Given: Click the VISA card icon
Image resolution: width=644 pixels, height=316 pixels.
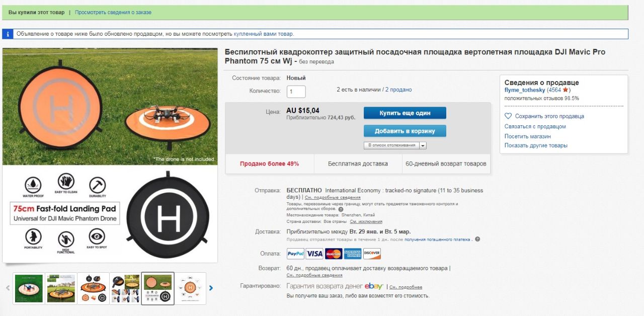Looking at the screenshot, I should click(x=314, y=254).
